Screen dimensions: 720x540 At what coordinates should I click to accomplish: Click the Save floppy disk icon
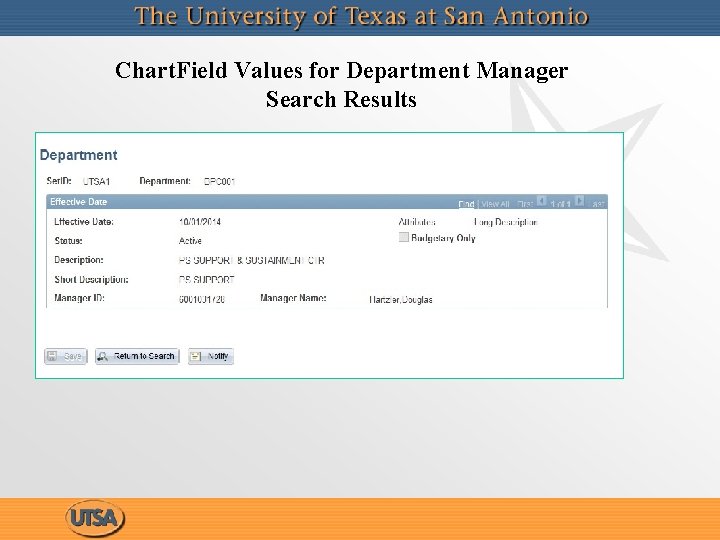(52, 356)
